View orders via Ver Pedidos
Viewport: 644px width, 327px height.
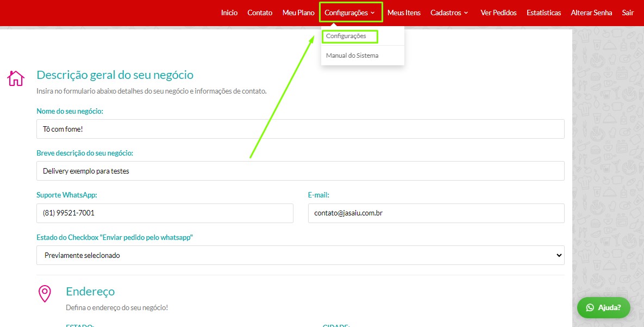coord(498,13)
